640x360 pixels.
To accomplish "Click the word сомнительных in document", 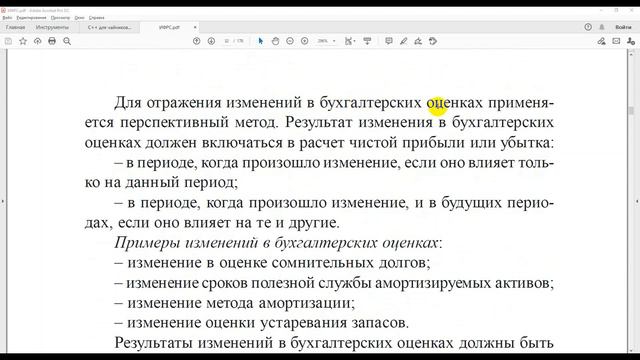I will pyautogui.click(x=322, y=262).
